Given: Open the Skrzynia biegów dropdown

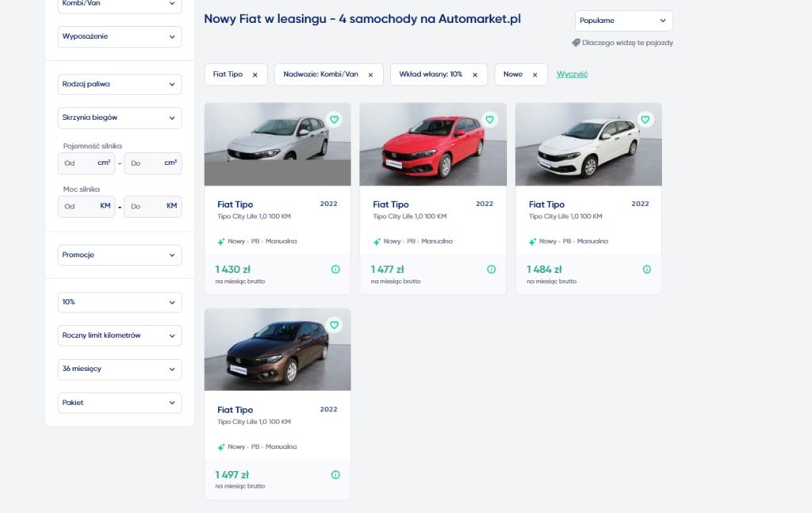Looking at the screenshot, I should [120, 117].
